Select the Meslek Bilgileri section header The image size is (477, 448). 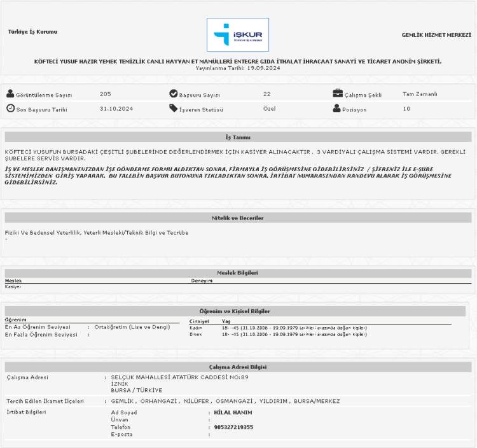238,272
